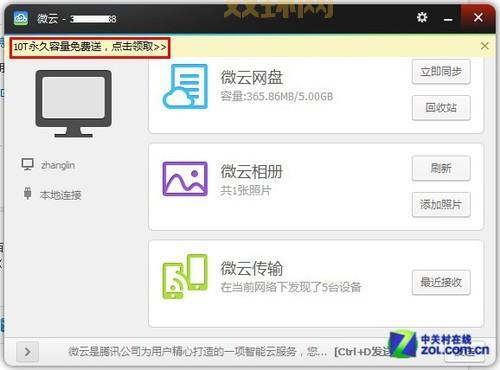View recent transfers with 最近接收 button

[441, 283]
